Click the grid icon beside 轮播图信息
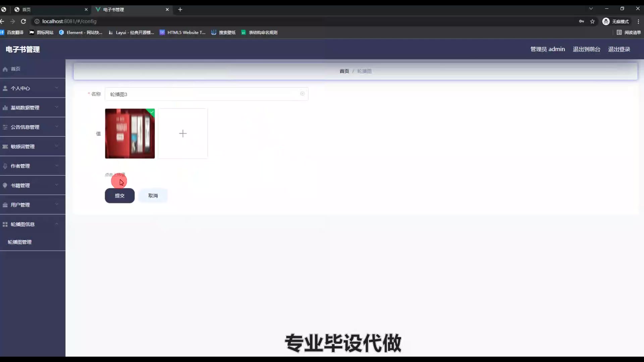 click(5, 224)
